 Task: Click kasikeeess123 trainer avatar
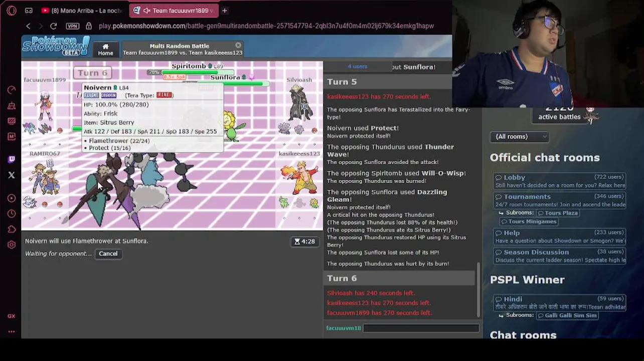(x=299, y=178)
